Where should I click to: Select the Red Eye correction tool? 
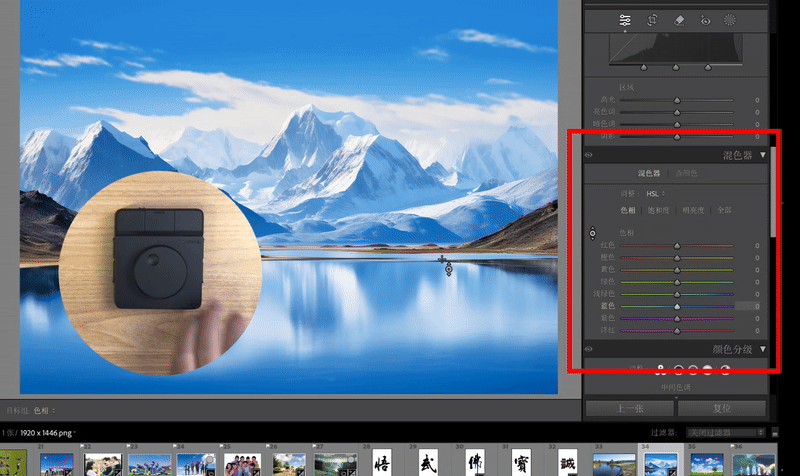[x=705, y=20]
